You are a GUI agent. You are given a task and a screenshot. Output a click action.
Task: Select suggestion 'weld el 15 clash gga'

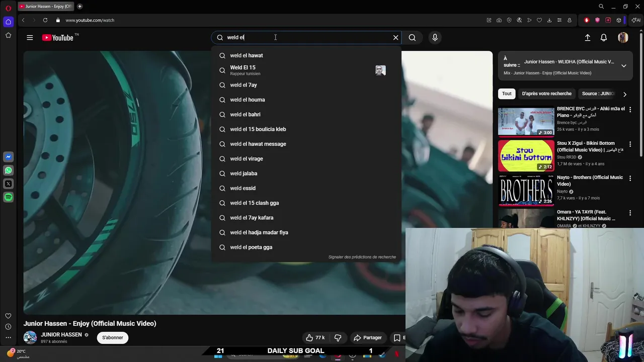point(306,203)
